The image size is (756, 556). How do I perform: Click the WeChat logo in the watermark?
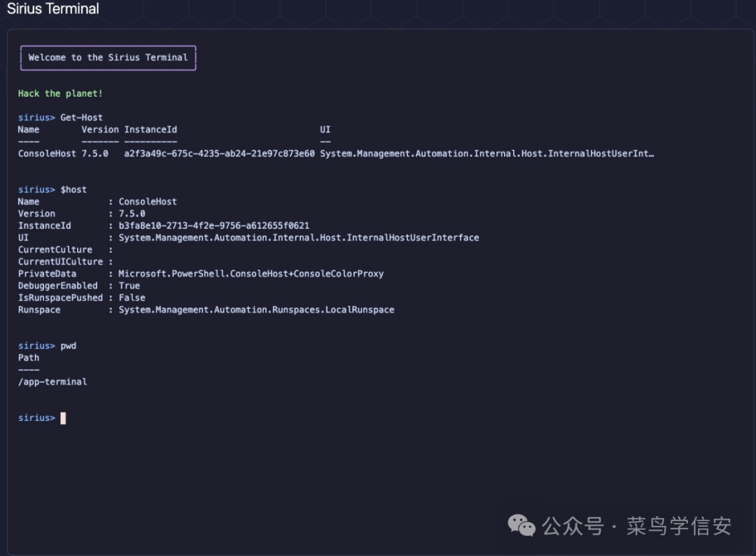click(521, 525)
